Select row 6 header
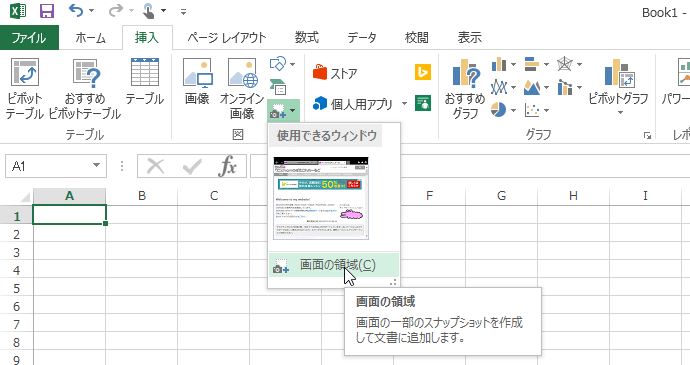 pos(16,306)
